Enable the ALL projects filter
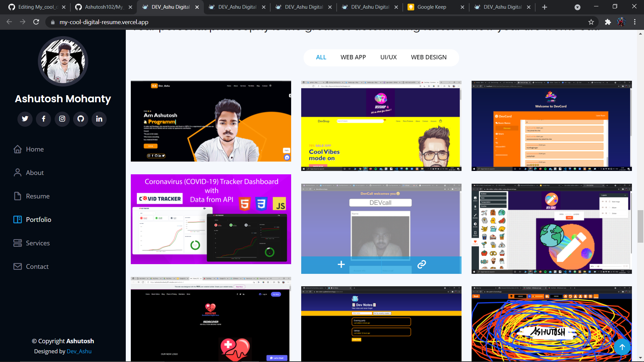Screen dimensions: 644x362 [x=321, y=57]
